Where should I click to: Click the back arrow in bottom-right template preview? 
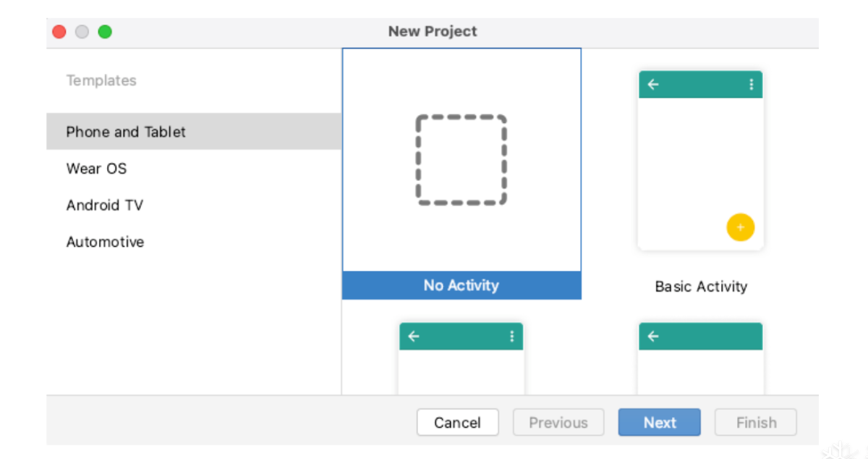(x=653, y=337)
